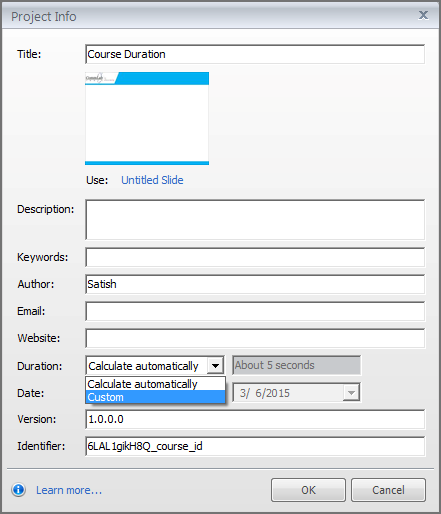Click the Website input field
This screenshot has width=441, height=514.
pos(255,338)
